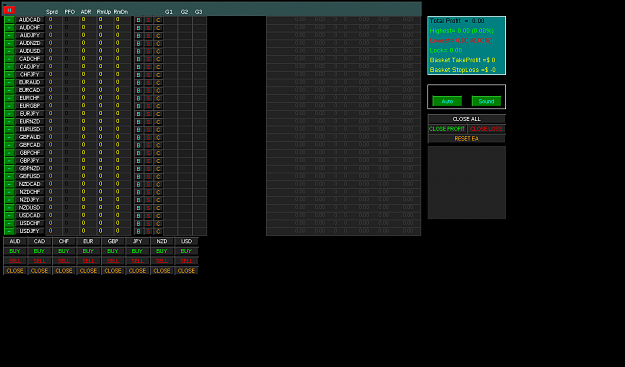Click the B buy icon for GBPJPY
625x367 pixels.
coord(138,161)
